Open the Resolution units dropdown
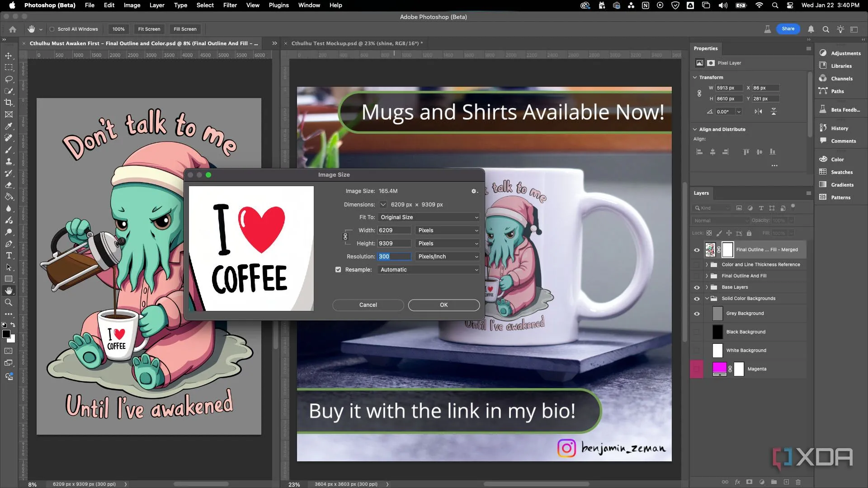 coord(448,257)
